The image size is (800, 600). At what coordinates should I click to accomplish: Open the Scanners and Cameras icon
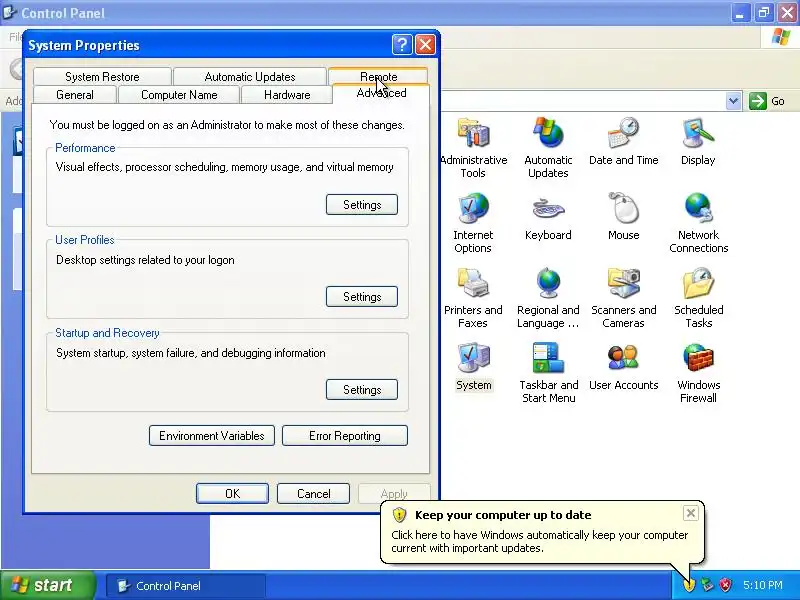pyautogui.click(x=623, y=298)
